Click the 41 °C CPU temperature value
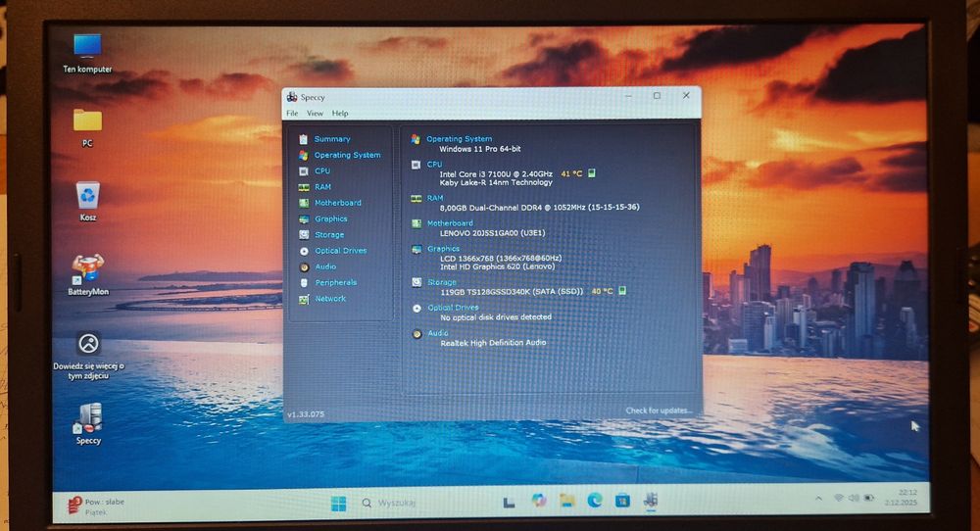This screenshot has height=531, width=980. [x=571, y=173]
